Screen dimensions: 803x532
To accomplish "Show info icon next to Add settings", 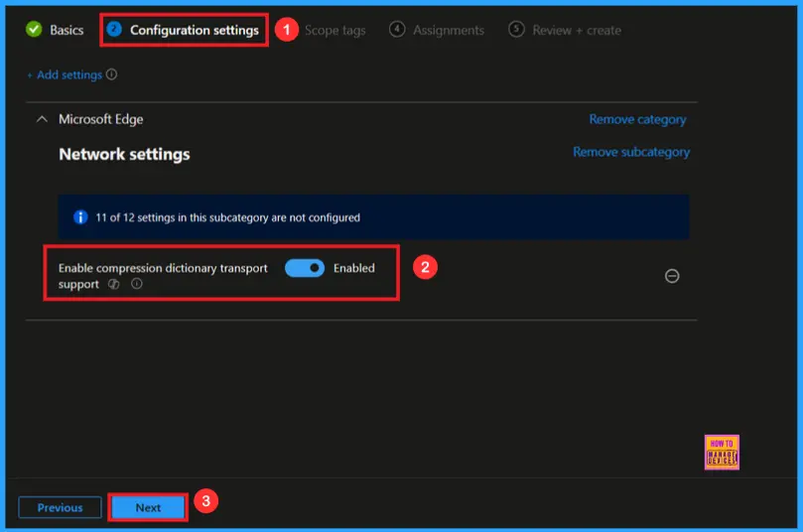I will 111,74.
